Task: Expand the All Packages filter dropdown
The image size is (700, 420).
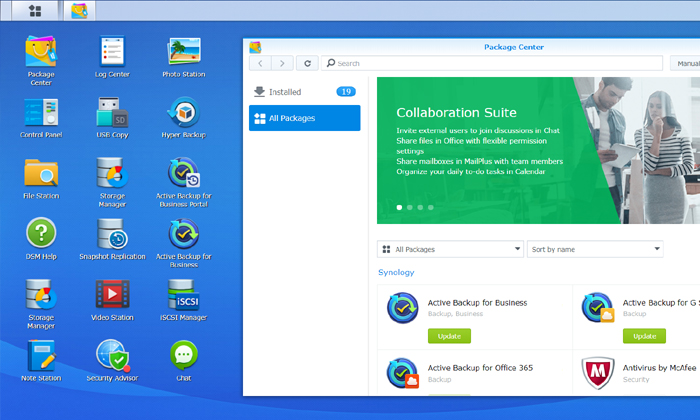Action: (x=450, y=249)
